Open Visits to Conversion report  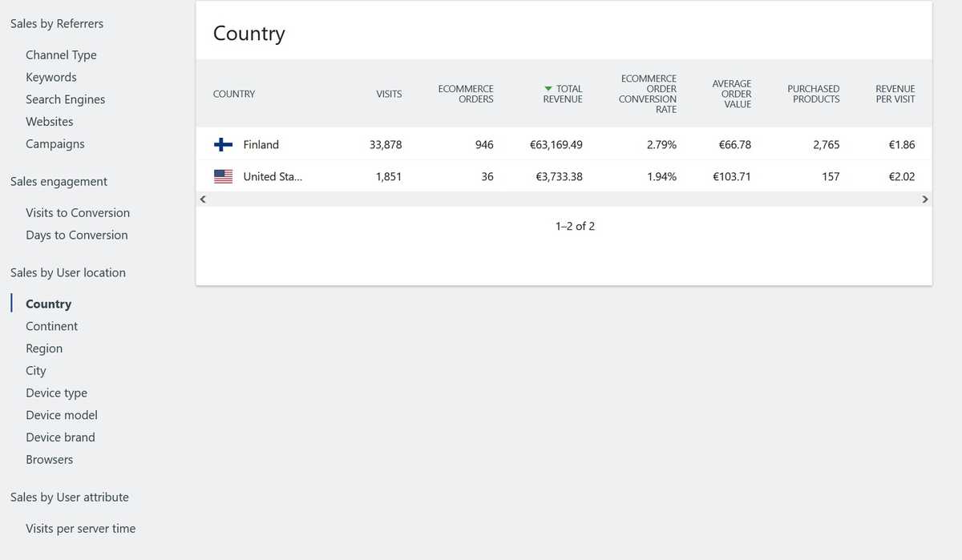(x=78, y=213)
